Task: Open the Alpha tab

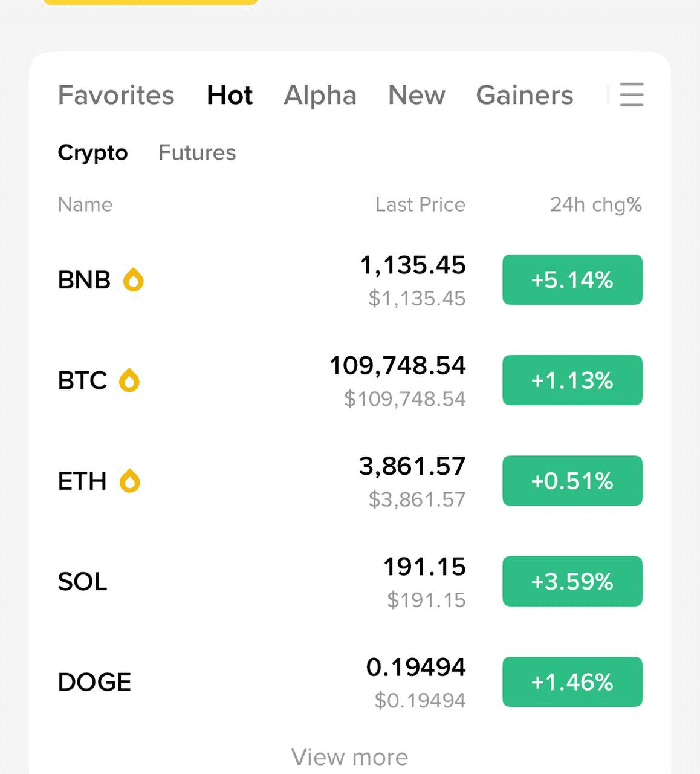Action: (320, 96)
